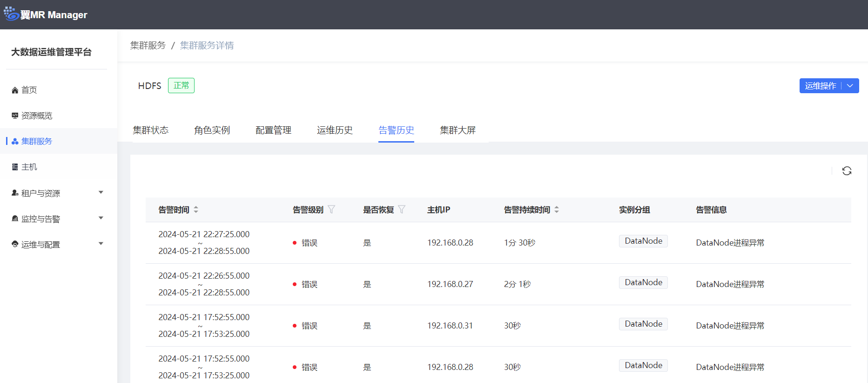Go to 集群服务 breadcrumb link
The height and width of the screenshot is (383, 868).
click(x=148, y=45)
